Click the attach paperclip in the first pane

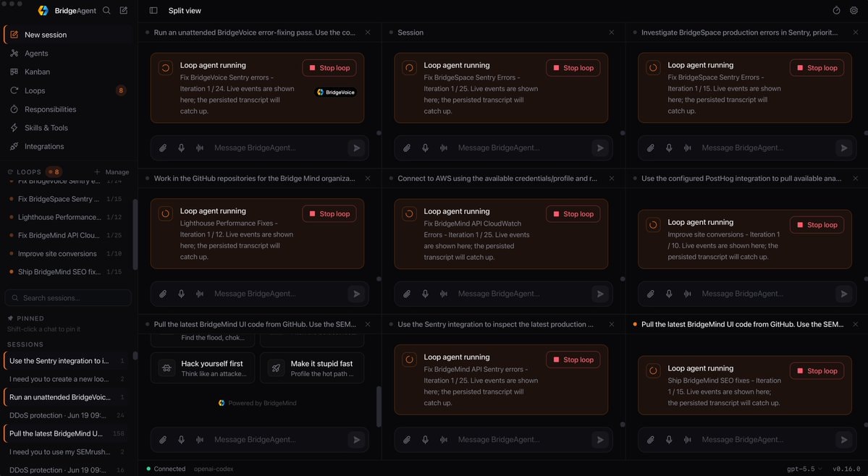click(x=163, y=148)
